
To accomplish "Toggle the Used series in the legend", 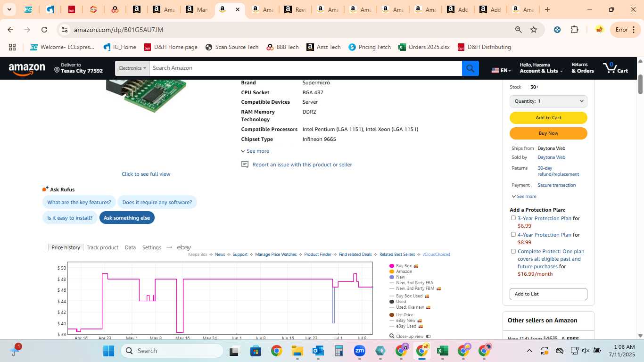I will (397, 302).
